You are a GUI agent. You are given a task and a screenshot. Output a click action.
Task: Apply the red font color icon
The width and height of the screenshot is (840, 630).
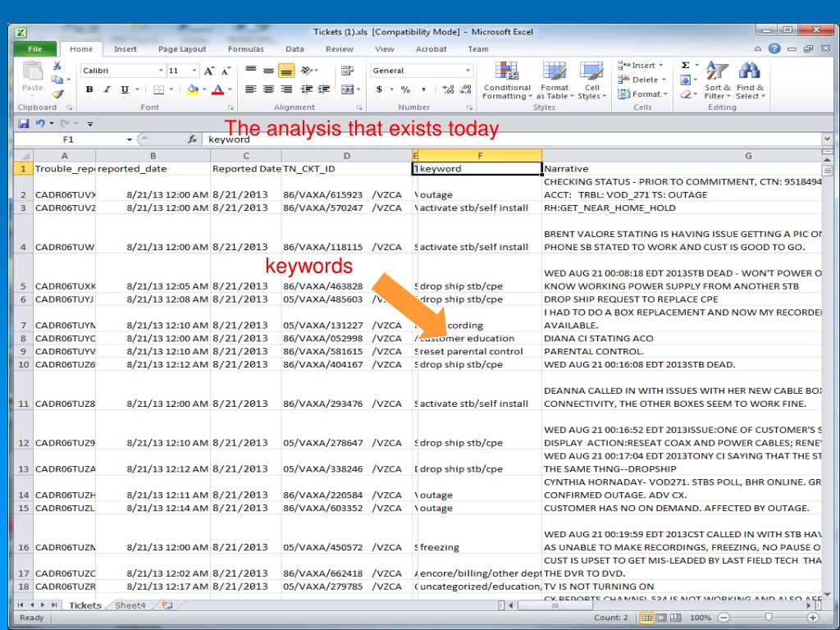217,89
